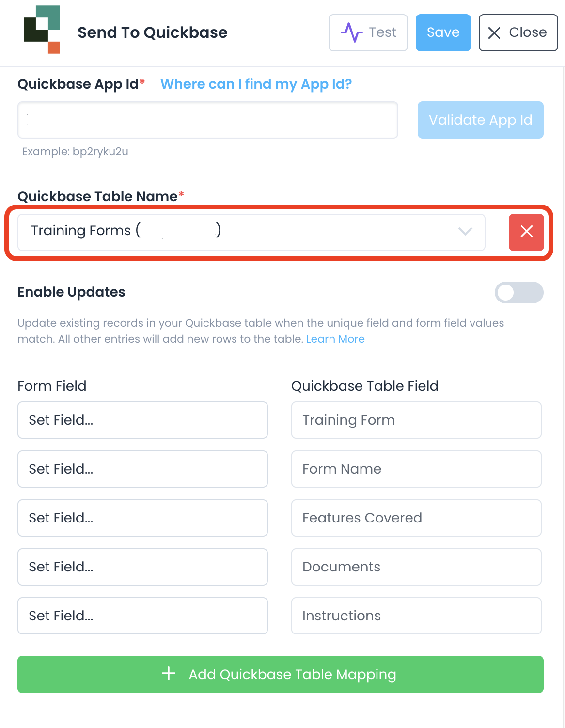Click the Validate App Id button
Image resolution: width=565 pixels, height=728 pixels.
pos(480,120)
